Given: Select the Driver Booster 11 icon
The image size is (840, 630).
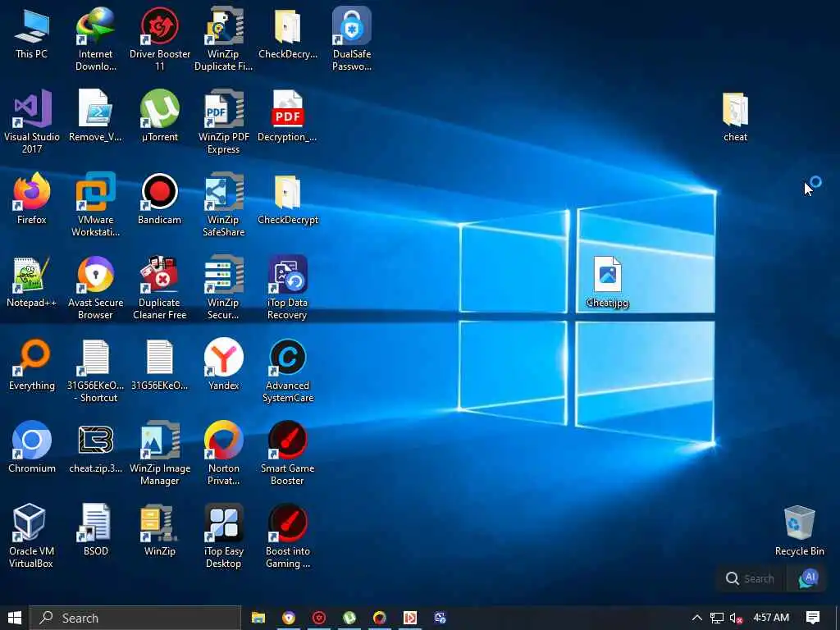Looking at the screenshot, I should point(160,25).
